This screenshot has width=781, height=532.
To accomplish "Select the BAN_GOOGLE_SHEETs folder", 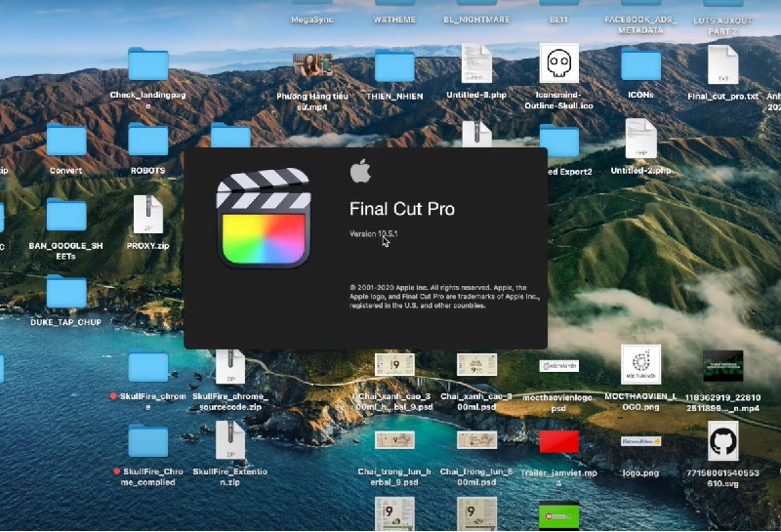I will coord(66,215).
